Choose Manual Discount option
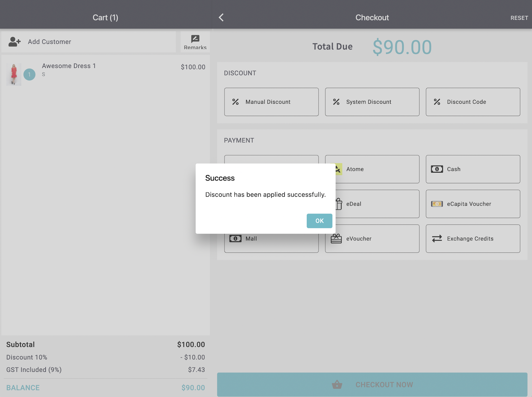Viewport: 532px width, 397px height. (x=271, y=102)
